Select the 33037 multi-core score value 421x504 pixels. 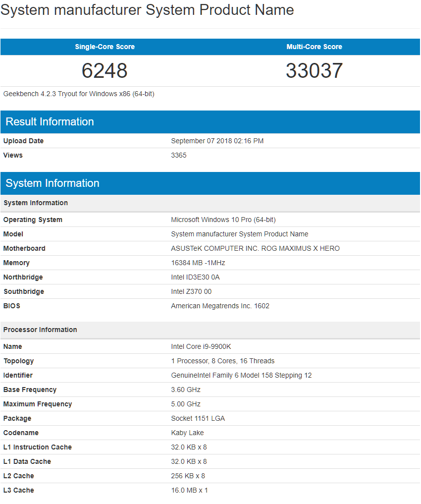pyautogui.click(x=314, y=70)
